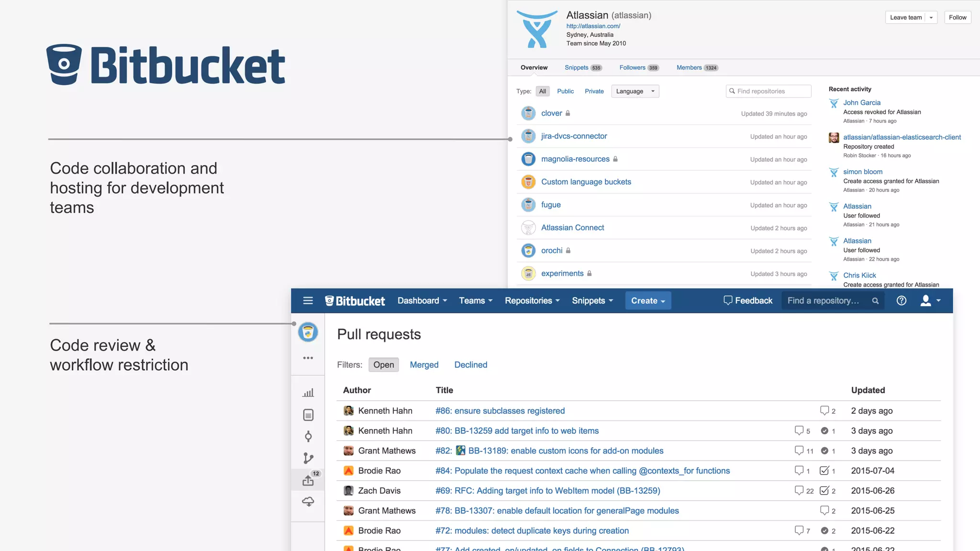This screenshot has width=980, height=551.
Task: Select the Declined pull request filter
Action: pos(471,365)
